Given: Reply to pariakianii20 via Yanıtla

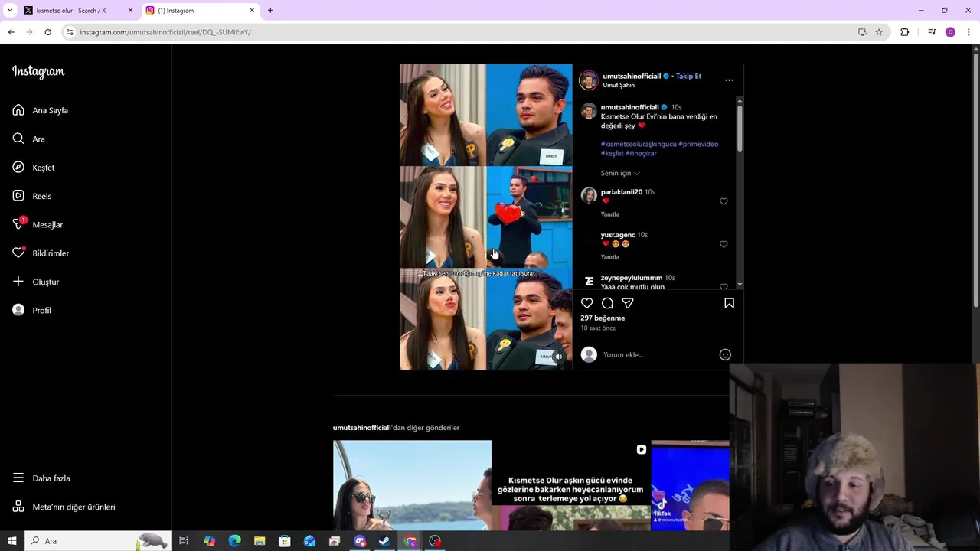Looking at the screenshot, I should pyautogui.click(x=610, y=214).
